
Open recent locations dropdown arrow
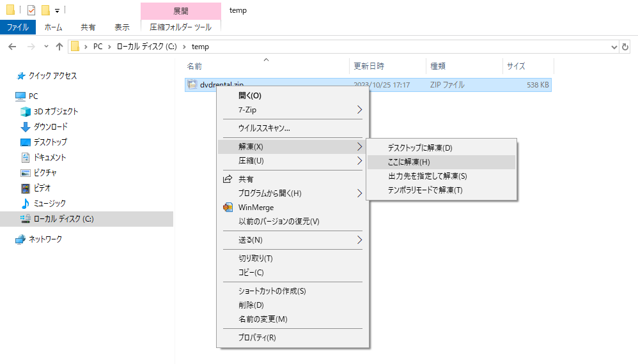coord(47,47)
